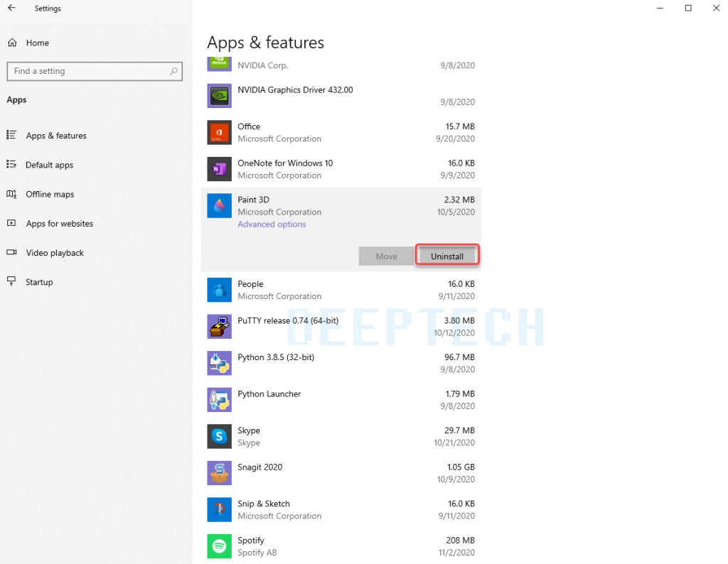
Task: Select the Office app name
Action: 249,126
